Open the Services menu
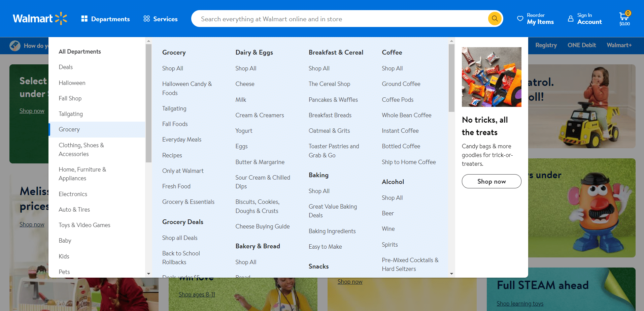This screenshot has height=311, width=644. [x=160, y=19]
